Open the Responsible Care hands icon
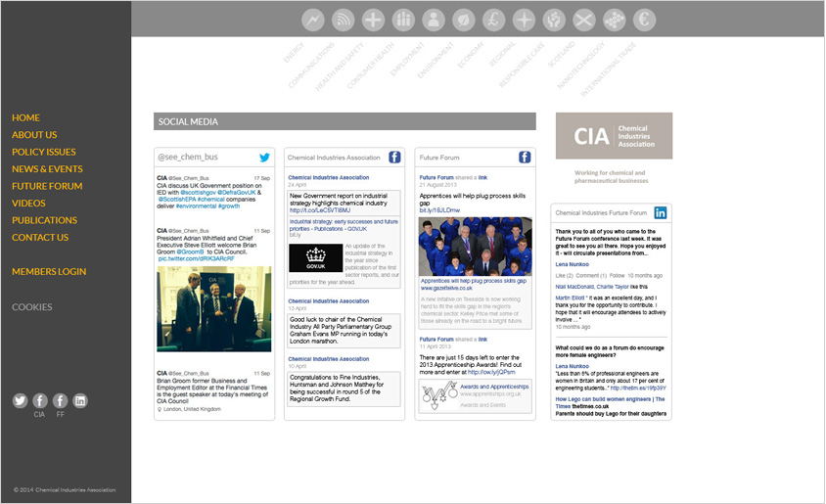The width and height of the screenshot is (826, 504). pyautogui.click(x=554, y=21)
